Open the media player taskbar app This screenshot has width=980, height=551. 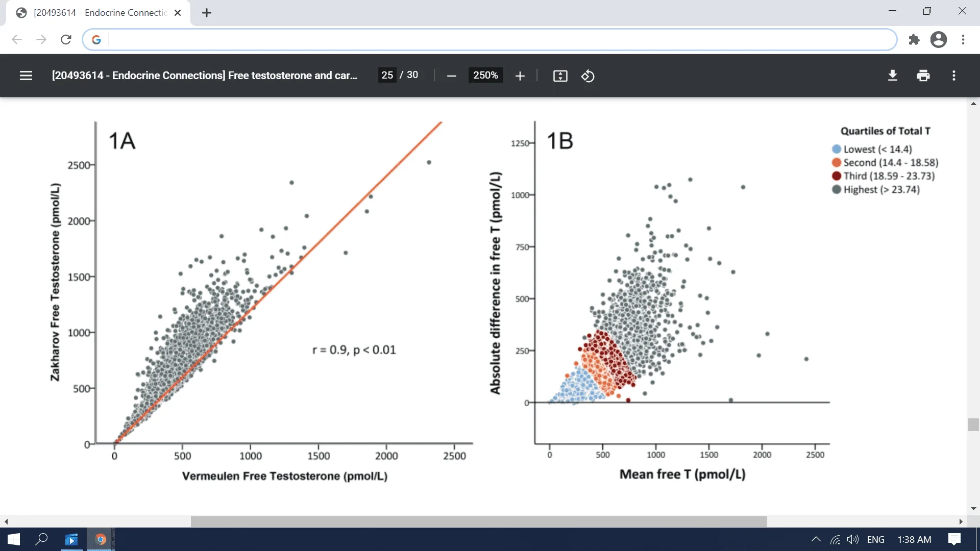pyautogui.click(x=71, y=539)
